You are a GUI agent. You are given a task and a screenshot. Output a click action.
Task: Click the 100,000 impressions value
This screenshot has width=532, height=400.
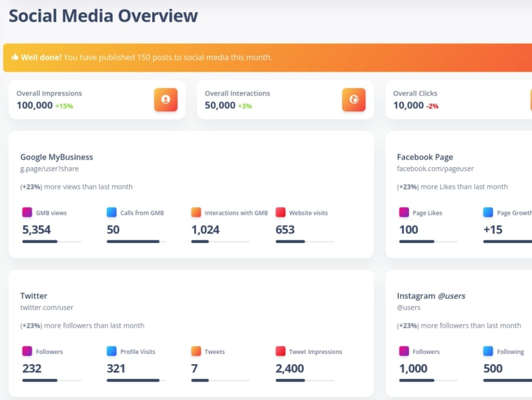point(35,105)
